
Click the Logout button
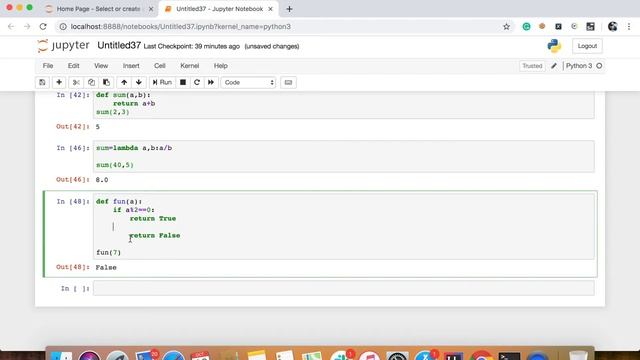[587, 46]
